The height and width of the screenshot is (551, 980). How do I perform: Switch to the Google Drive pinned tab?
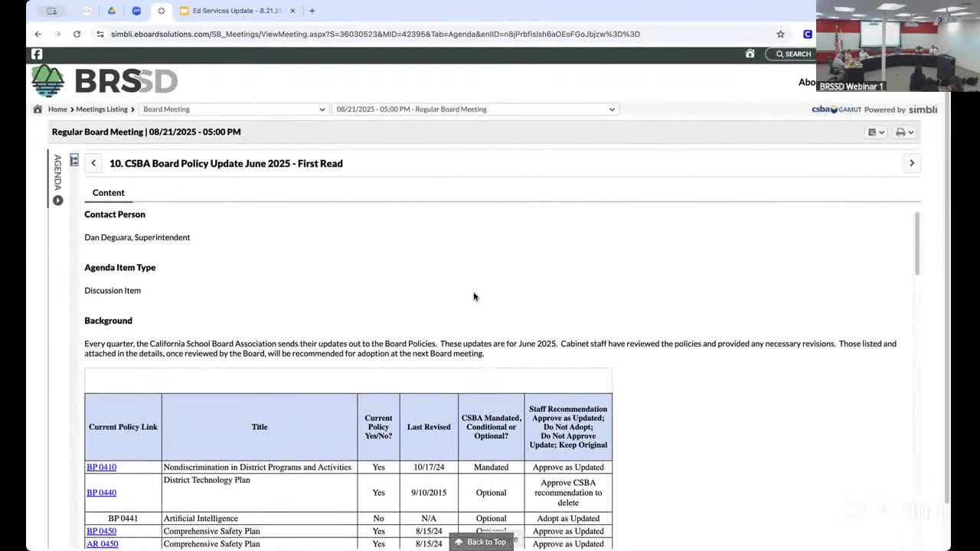tap(112, 11)
